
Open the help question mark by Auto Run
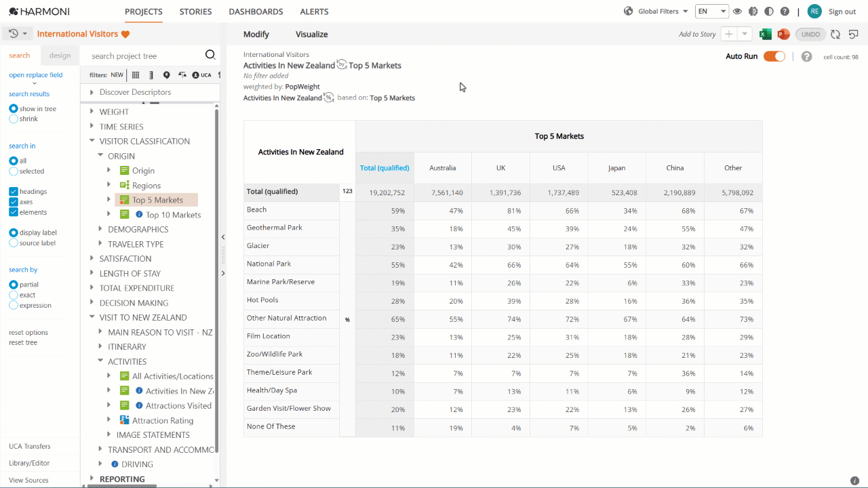[x=806, y=56]
